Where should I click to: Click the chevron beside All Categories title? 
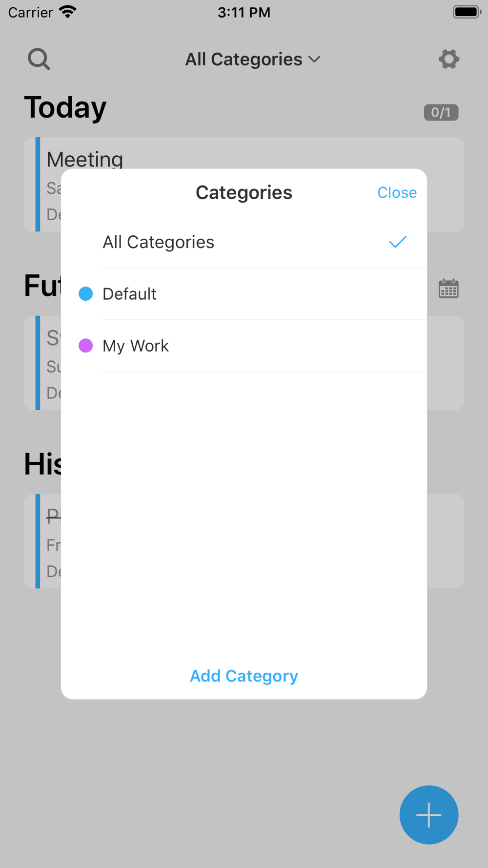pos(315,60)
